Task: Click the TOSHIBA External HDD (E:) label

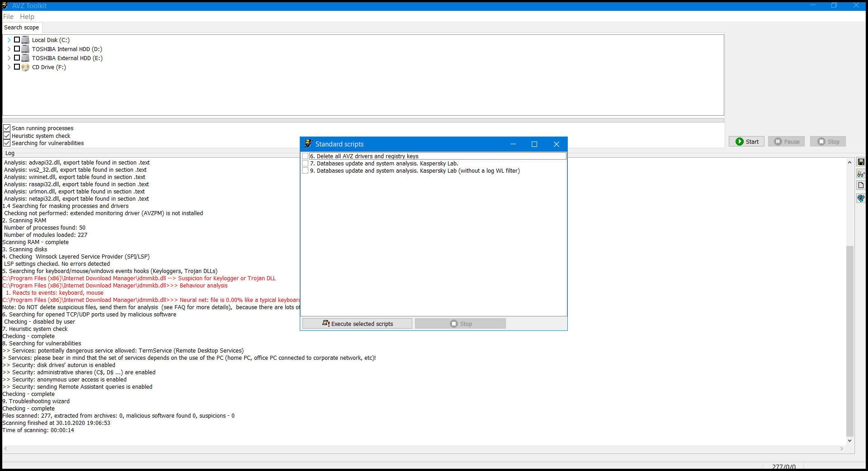Action: 67,58
